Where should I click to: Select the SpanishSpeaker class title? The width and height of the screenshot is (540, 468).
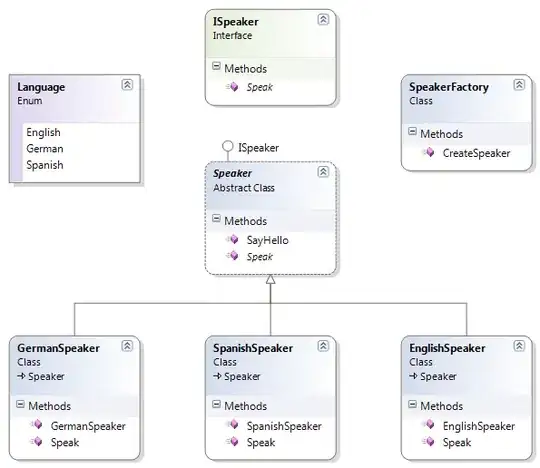point(253,348)
